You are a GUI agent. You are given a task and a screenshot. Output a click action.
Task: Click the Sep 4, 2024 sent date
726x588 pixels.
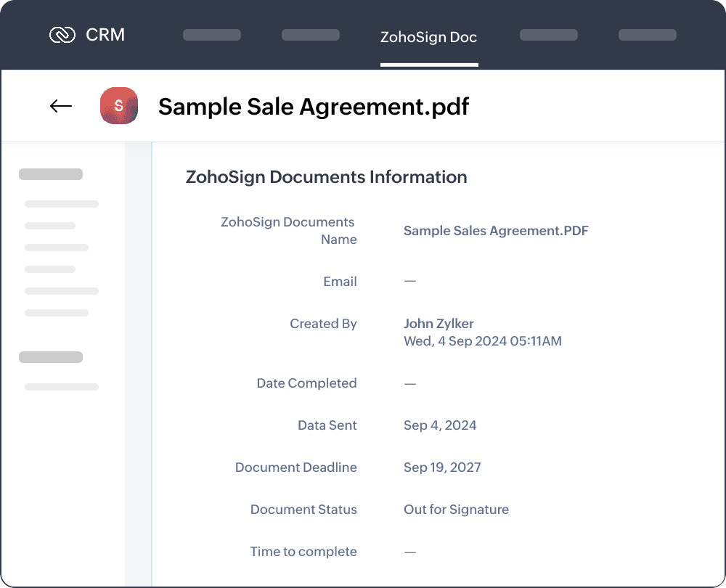coord(440,425)
